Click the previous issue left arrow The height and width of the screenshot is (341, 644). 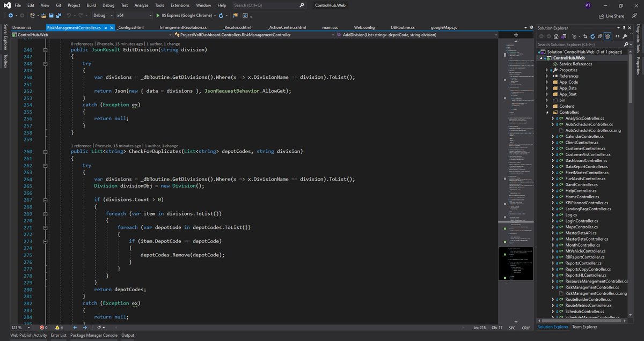[x=75, y=327]
